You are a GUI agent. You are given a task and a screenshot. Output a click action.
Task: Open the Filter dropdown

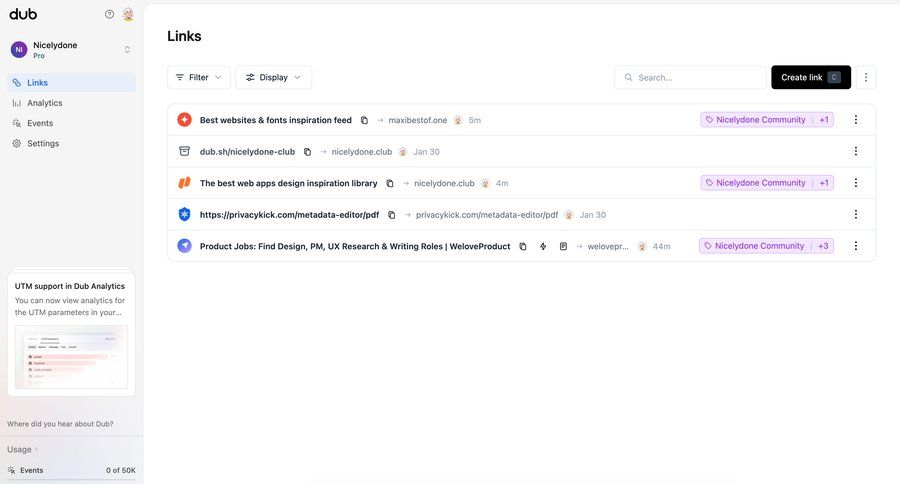(x=199, y=78)
